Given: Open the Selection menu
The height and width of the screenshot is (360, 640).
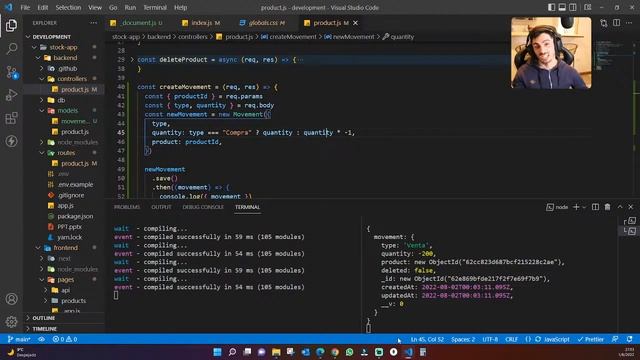Looking at the screenshot, I should tap(68, 7).
